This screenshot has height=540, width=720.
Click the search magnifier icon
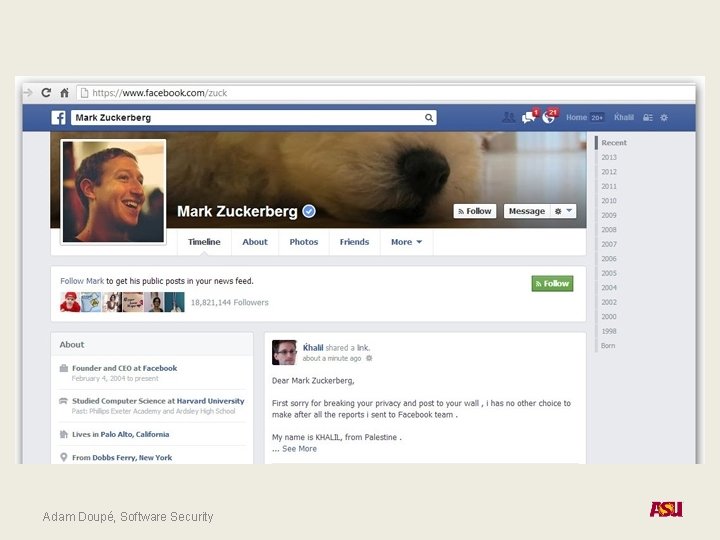click(429, 118)
